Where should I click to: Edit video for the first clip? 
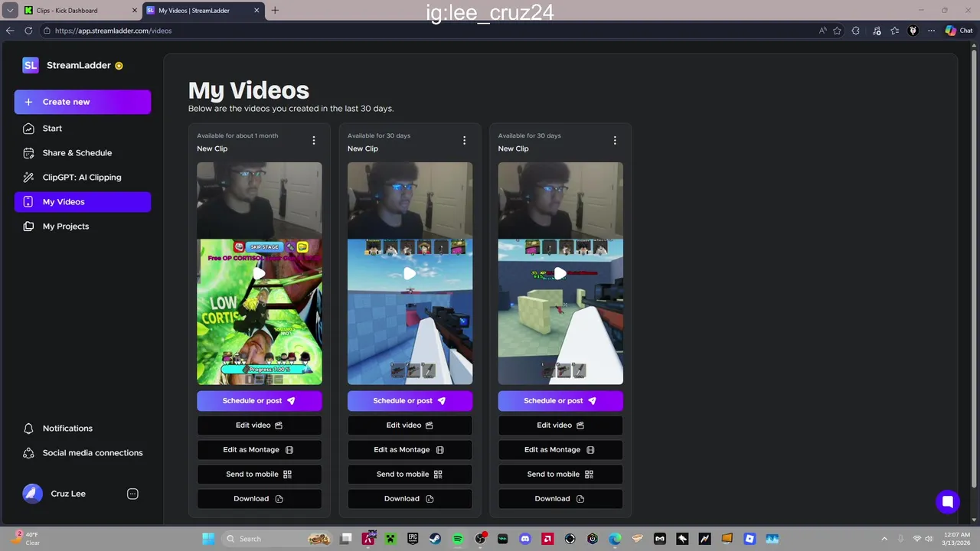(x=260, y=425)
